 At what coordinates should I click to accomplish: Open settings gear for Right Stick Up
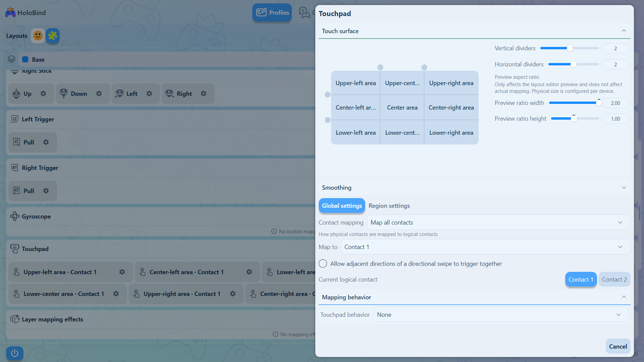click(x=43, y=94)
